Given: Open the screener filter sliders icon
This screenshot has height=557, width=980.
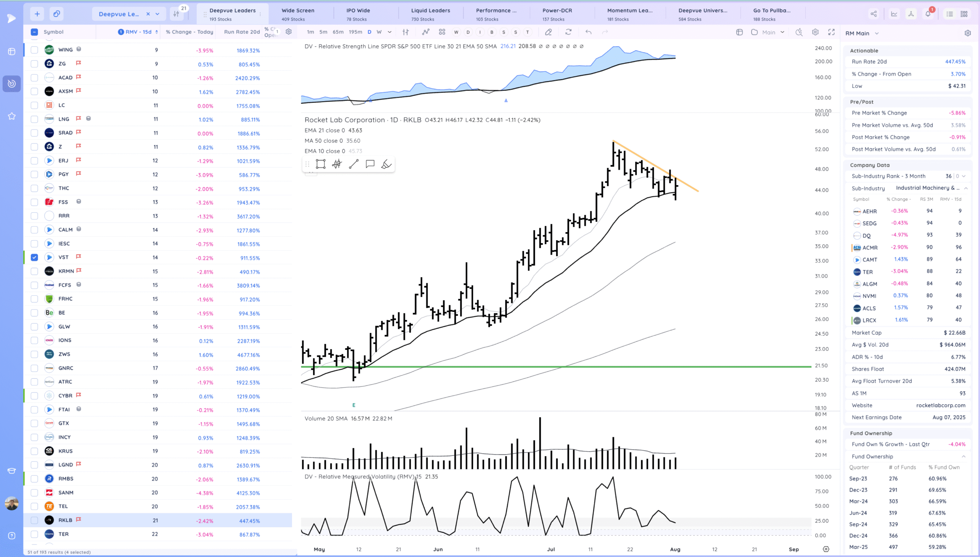Looking at the screenshot, I should (176, 14).
